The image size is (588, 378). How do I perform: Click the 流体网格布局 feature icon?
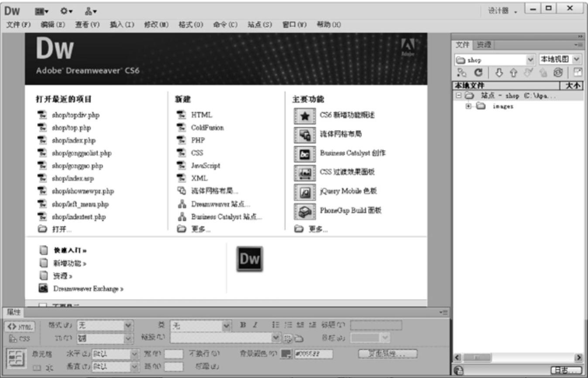[306, 135]
